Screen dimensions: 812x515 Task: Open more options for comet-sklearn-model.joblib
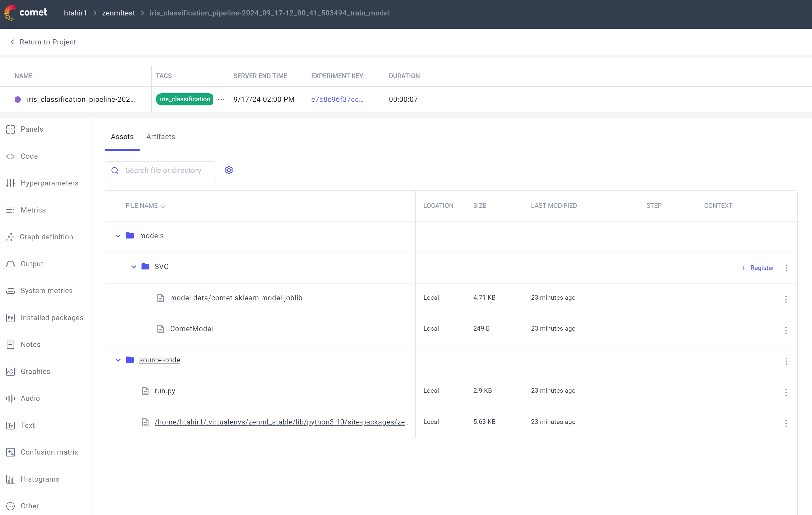pos(786,299)
